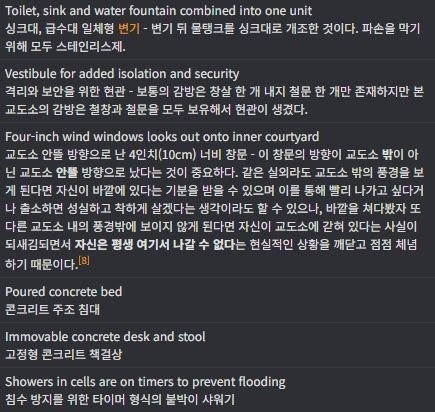The width and height of the screenshot is (435, 412).
Task: Click the Korean line 콘크리트 주조 침대
Action: pos(53,310)
